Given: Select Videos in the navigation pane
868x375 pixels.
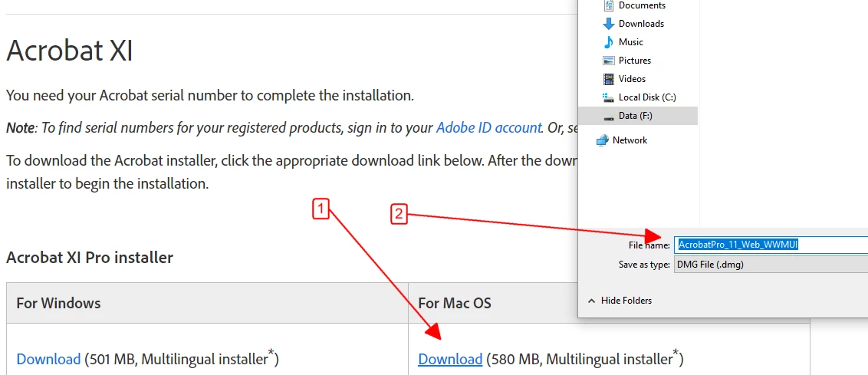Looking at the screenshot, I should [x=632, y=79].
